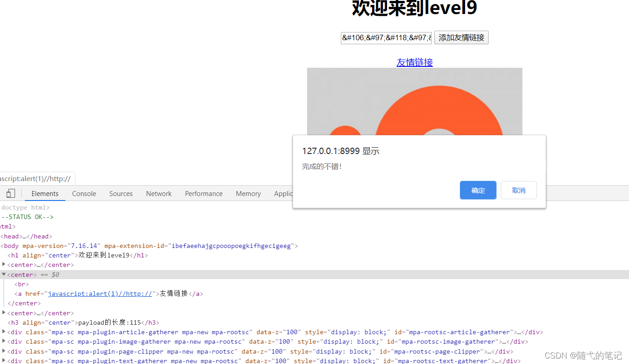The image size is (629, 364).
Task: Open the 友情链接 hyperlink
Action: [414, 62]
